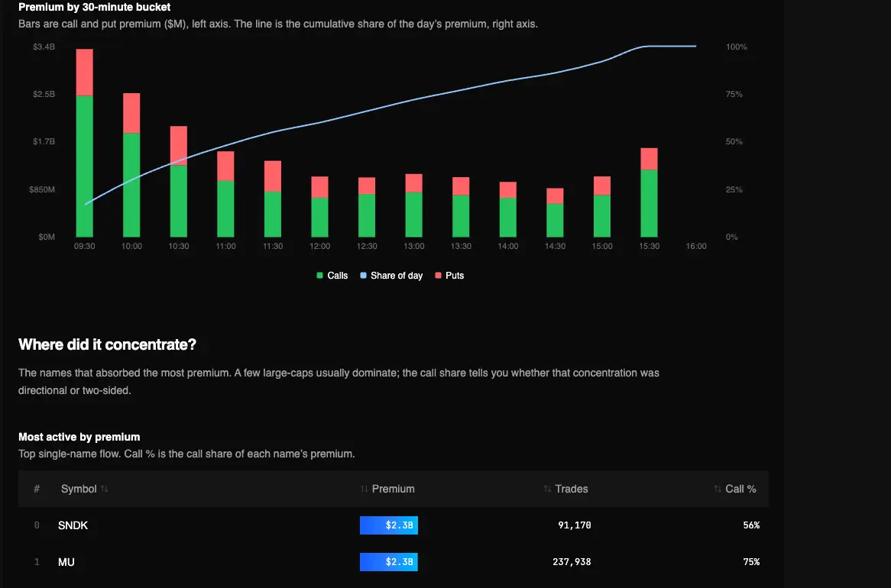
Task: Click the blue Share of day swatch
Action: point(364,276)
